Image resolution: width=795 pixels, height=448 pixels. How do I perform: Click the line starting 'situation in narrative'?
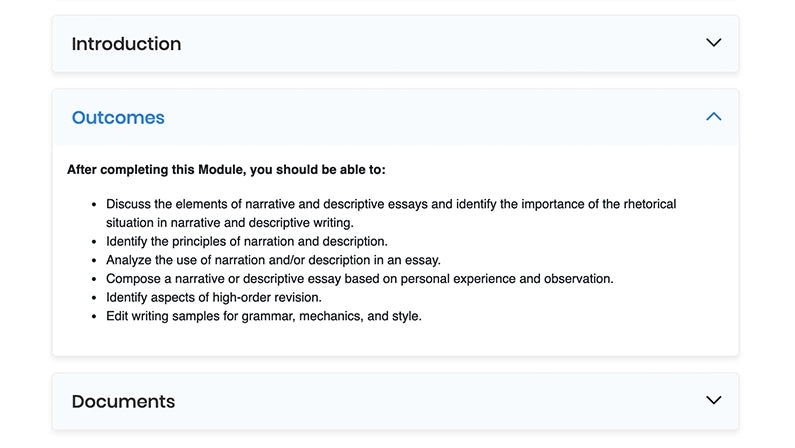pyautogui.click(x=230, y=223)
